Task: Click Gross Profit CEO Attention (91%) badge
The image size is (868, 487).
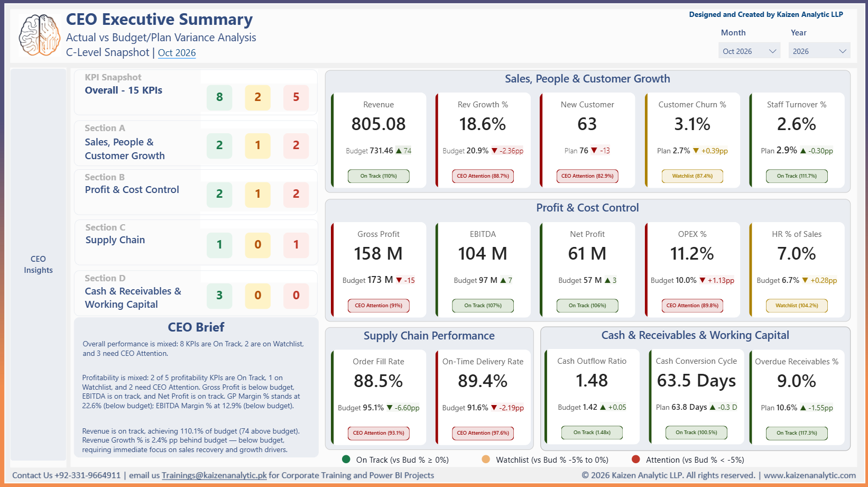Action: tap(378, 306)
